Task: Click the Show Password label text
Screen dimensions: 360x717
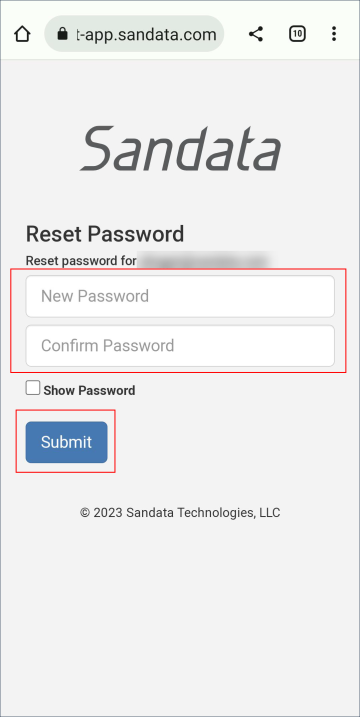Action: pos(89,391)
